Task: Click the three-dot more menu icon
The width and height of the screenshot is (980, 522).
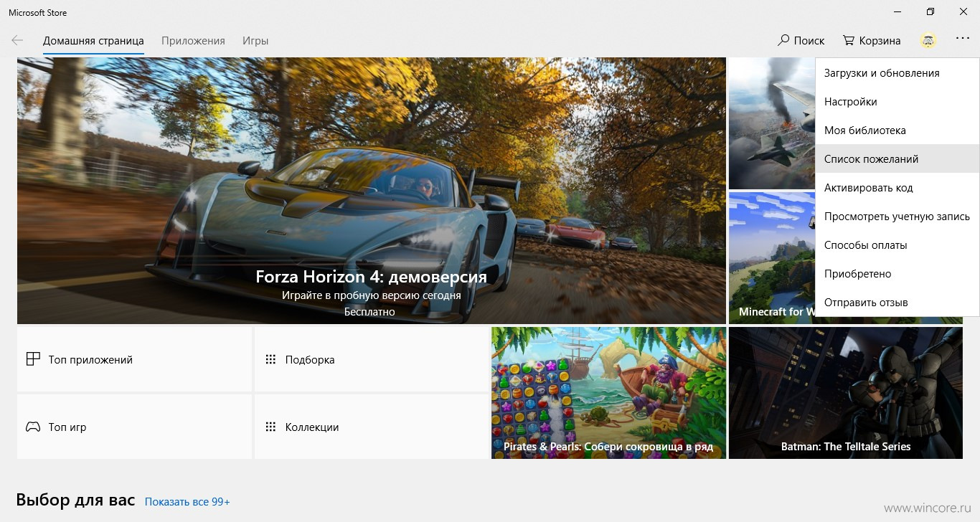Action: click(x=963, y=39)
